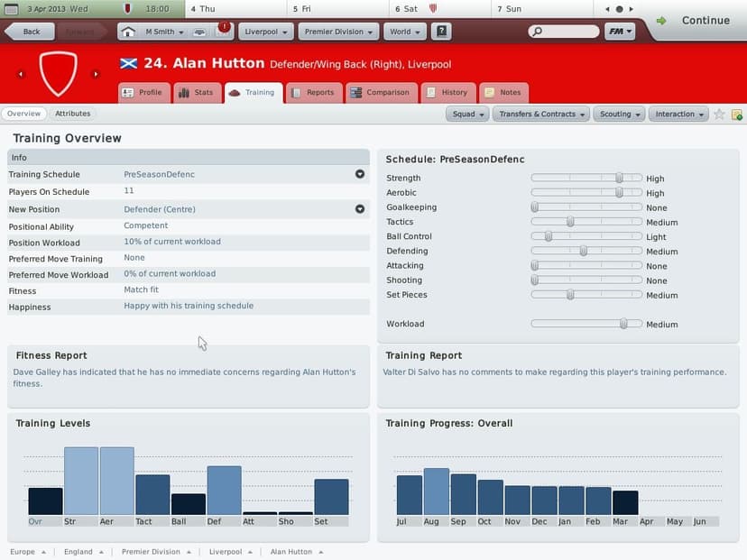This screenshot has width=747, height=560.
Task: Open the FM menu dropdown
Action: (x=619, y=32)
